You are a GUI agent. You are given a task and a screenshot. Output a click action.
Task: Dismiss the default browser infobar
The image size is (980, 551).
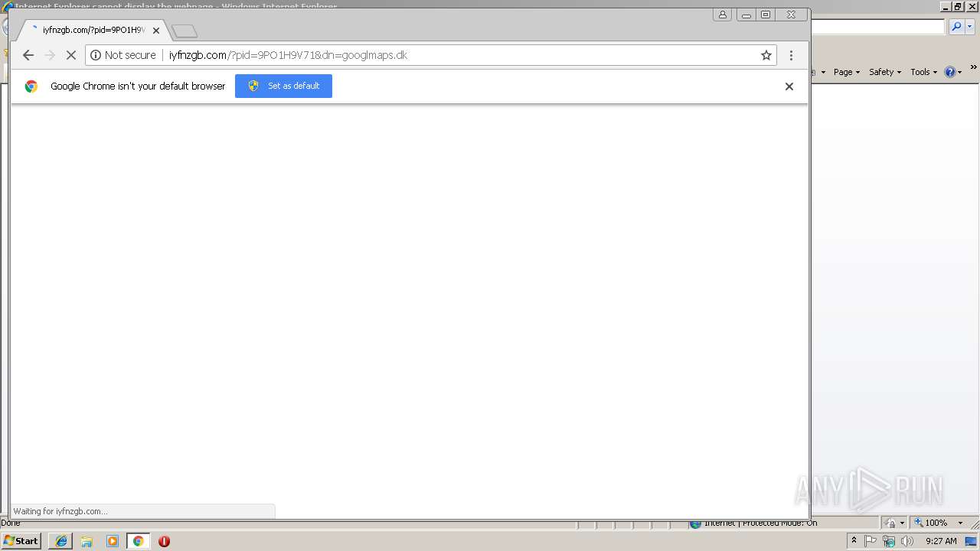click(x=789, y=86)
